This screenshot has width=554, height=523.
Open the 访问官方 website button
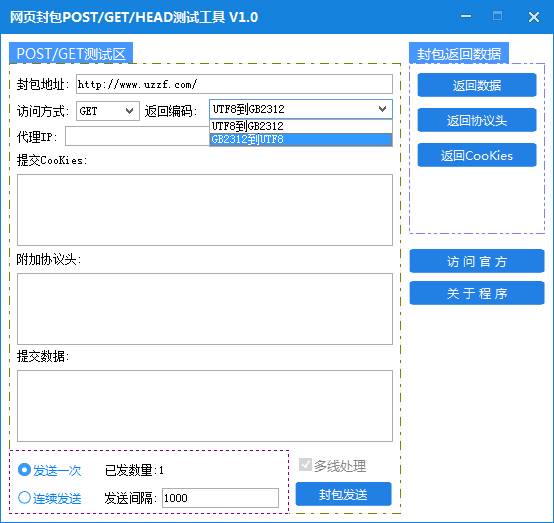pos(477,261)
